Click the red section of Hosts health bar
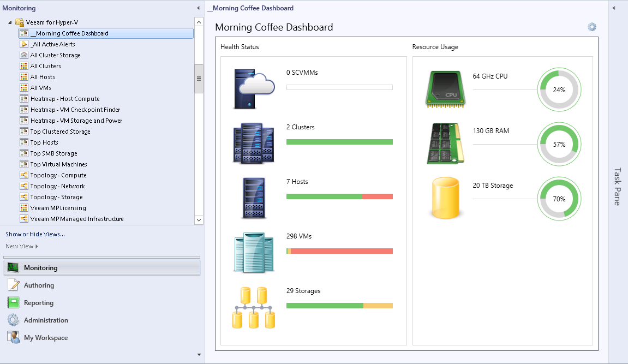This screenshot has width=628, height=364. 378,196
